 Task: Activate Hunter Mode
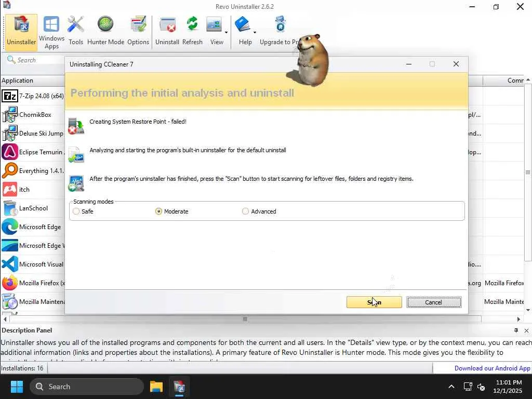point(105,31)
